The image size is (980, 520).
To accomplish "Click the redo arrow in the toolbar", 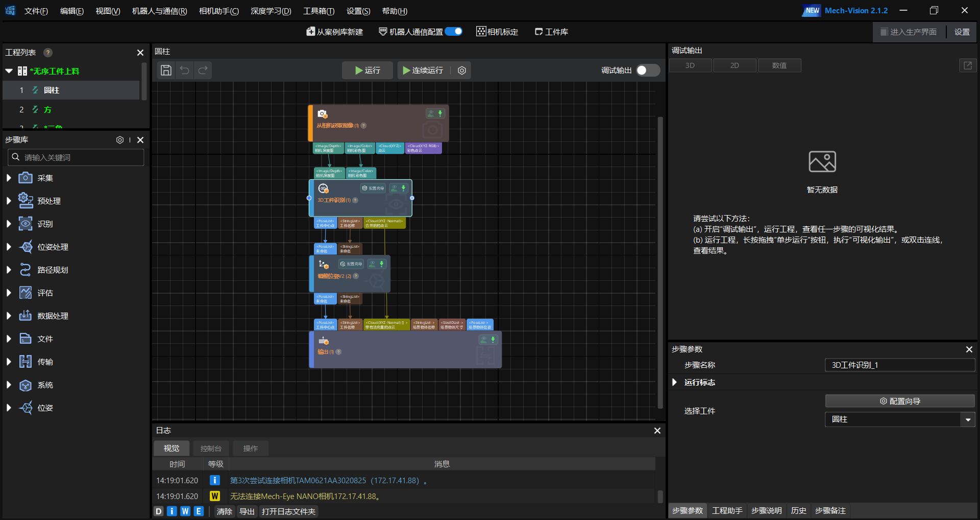I will pyautogui.click(x=203, y=70).
